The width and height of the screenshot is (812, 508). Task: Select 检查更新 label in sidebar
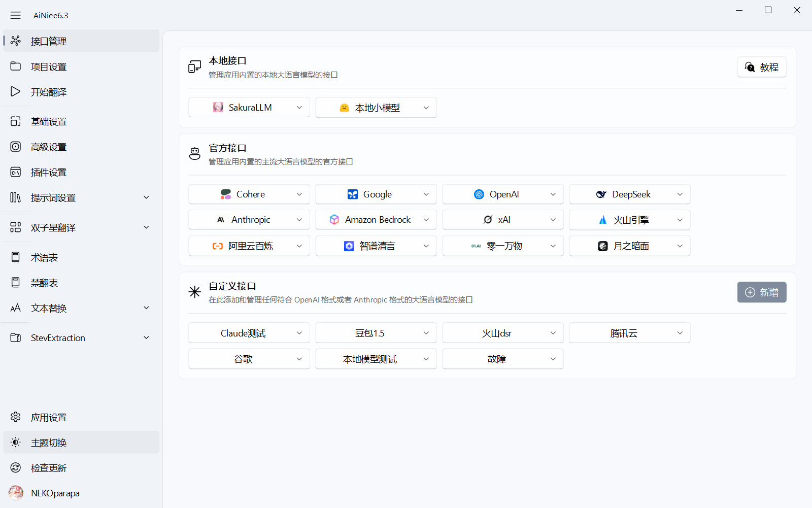click(x=49, y=468)
